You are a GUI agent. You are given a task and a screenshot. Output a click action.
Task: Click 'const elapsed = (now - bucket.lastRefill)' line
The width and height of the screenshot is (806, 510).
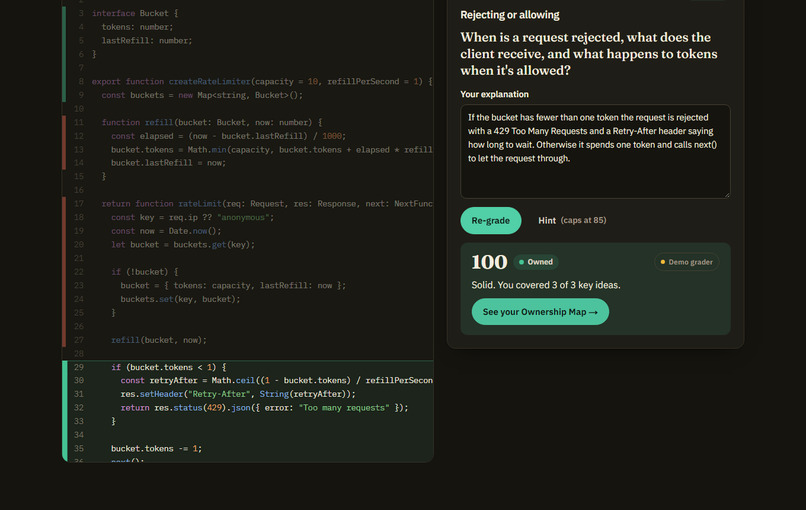[229, 136]
